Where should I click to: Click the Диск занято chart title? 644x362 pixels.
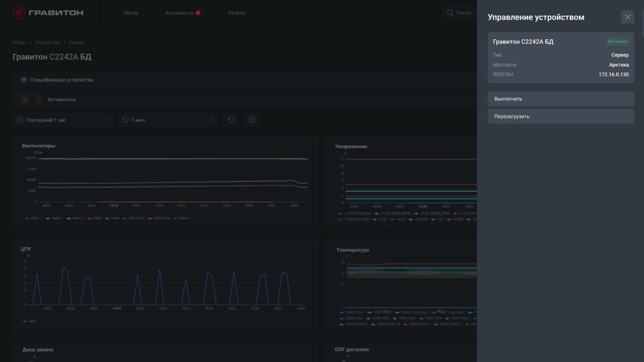38,349
